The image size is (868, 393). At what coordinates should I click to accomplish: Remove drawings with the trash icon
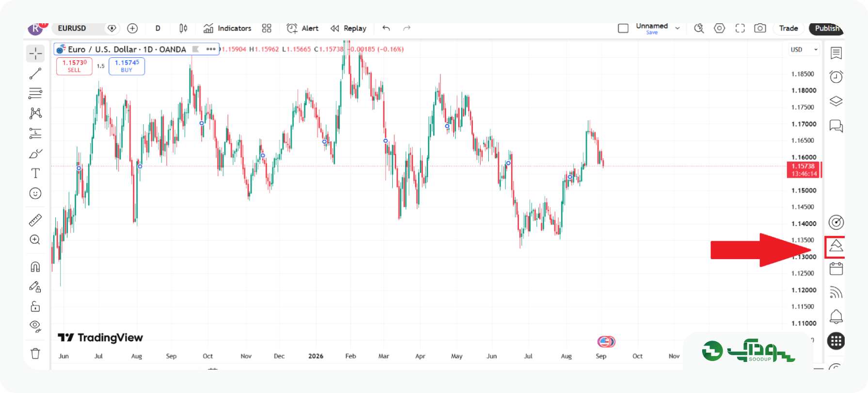(x=35, y=353)
